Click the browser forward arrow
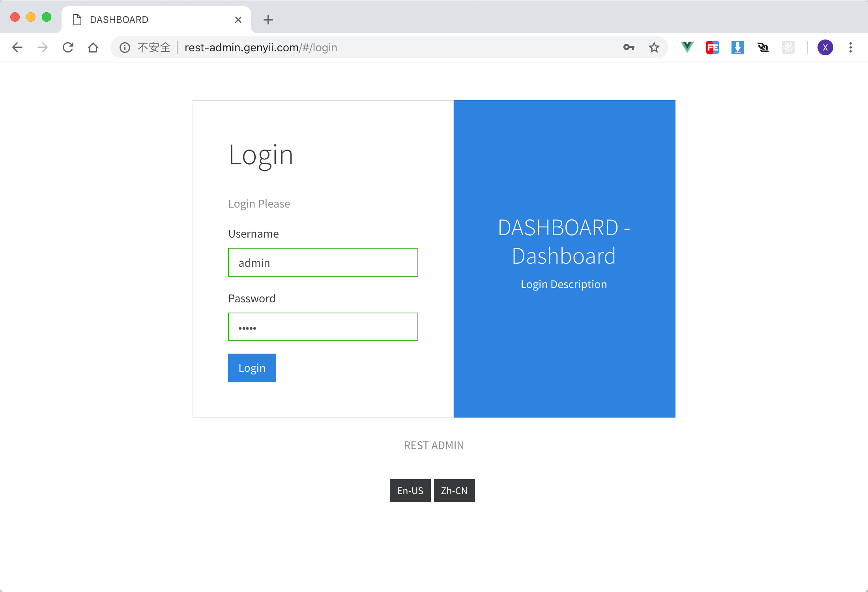 click(43, 47)
